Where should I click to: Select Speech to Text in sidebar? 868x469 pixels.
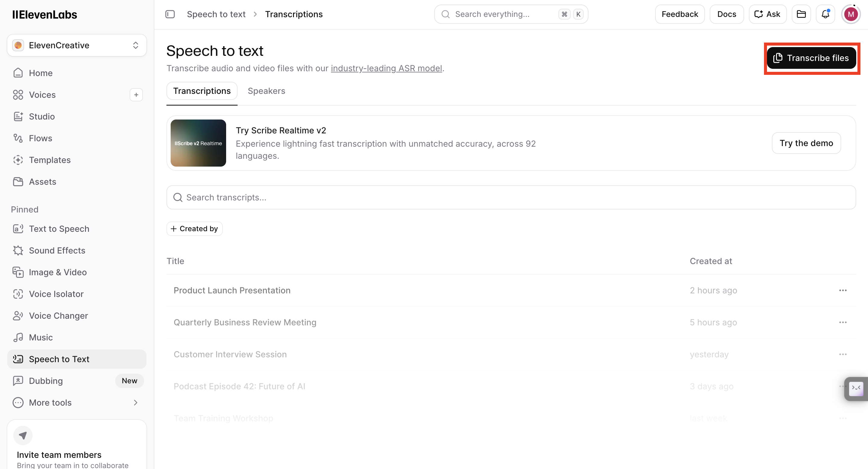(77, 359)
